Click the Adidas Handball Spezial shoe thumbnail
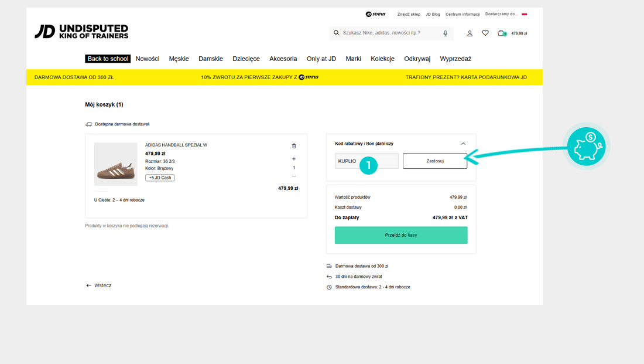The height and width of the screenshot is (364, 644). coord(115,164)
